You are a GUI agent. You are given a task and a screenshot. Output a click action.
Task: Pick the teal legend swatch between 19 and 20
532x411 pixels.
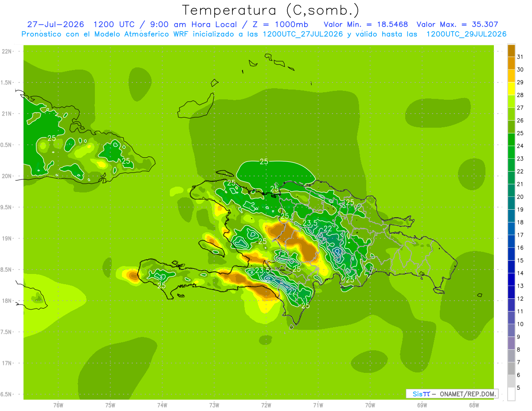tap(511, 203)
